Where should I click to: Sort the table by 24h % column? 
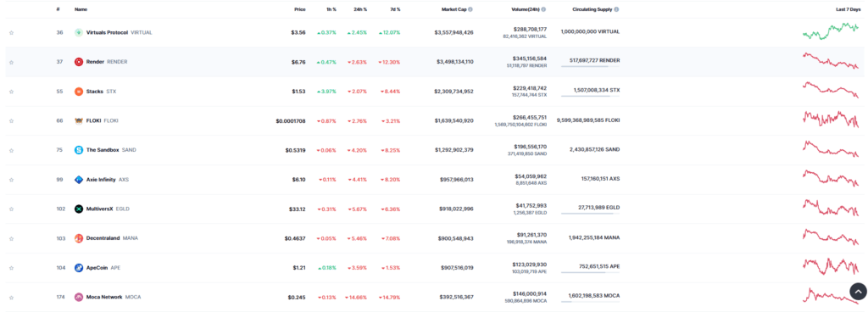[x=360, y=9]
